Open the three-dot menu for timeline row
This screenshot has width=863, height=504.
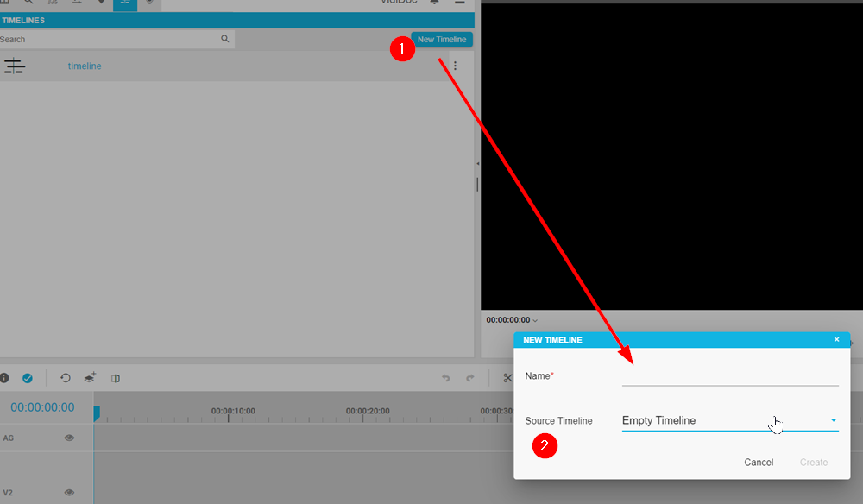tap(456, 66)
